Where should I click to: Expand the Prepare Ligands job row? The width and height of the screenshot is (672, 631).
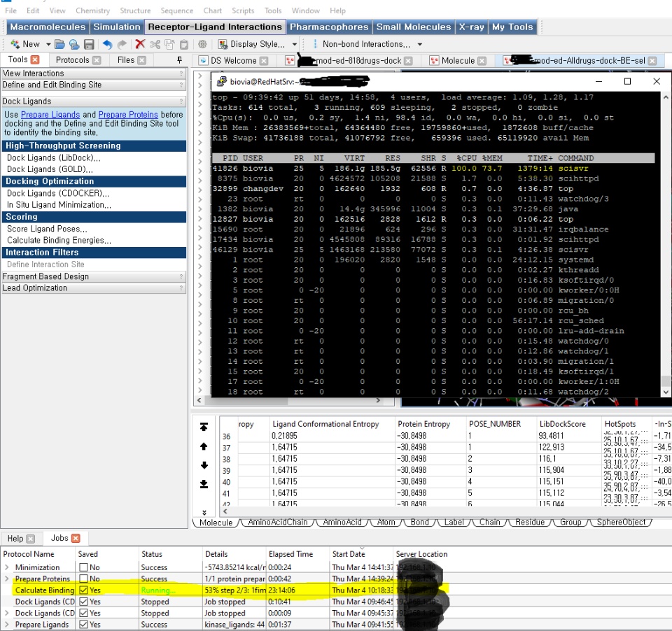(6, 625)
